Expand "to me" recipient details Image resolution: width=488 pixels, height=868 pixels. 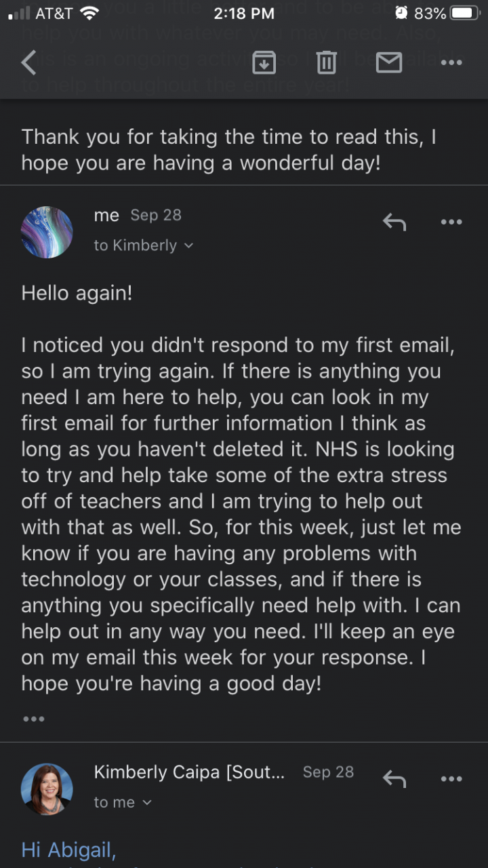[123, 803]
